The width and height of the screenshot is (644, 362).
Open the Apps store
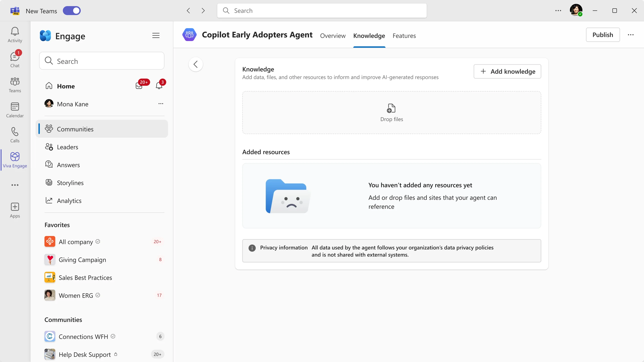(15, 210)
